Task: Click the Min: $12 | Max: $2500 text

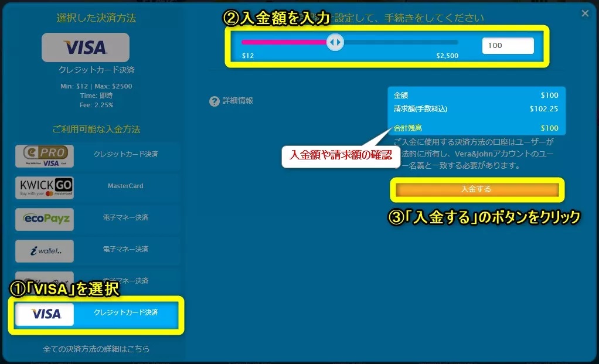Action: pos(96,86)
